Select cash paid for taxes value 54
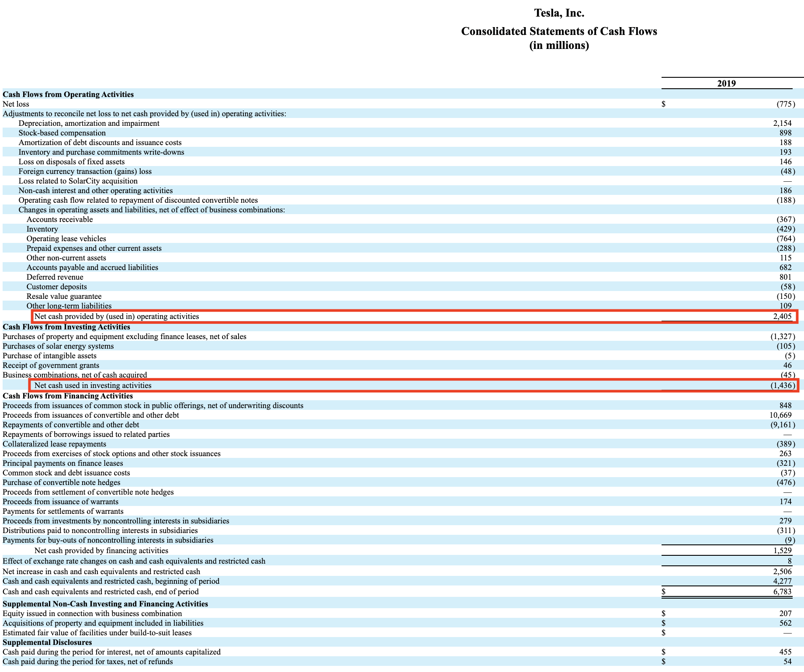This screenshot has height=672, width=804. (x=787, y=662)
